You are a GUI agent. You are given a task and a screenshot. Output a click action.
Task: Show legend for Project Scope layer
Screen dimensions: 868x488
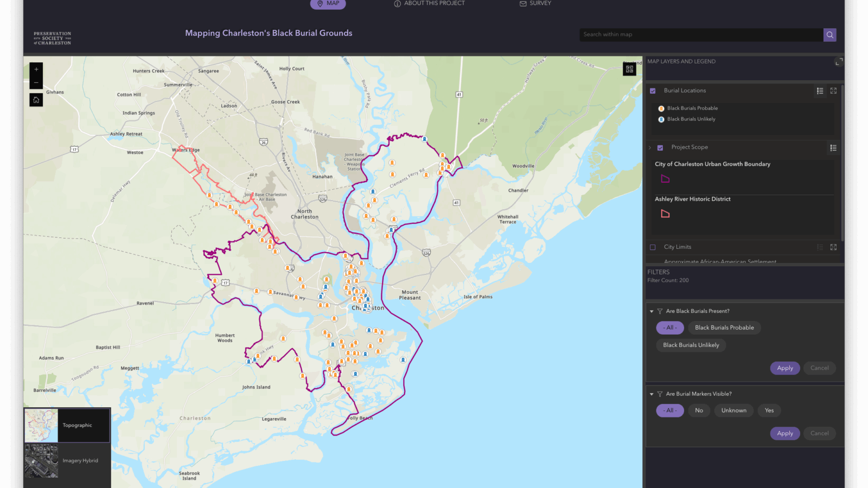click(833, 147)
